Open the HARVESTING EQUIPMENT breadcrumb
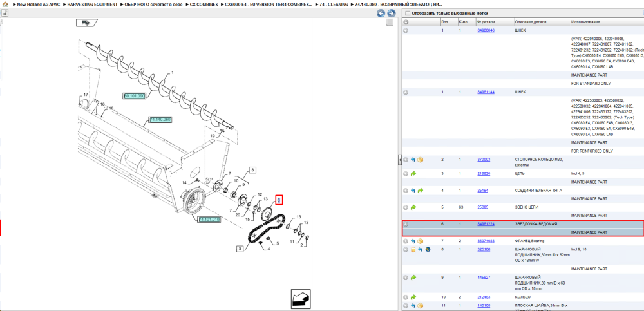Image resolution: width=644 pixels, height=311 pixels. coord(92,4)
